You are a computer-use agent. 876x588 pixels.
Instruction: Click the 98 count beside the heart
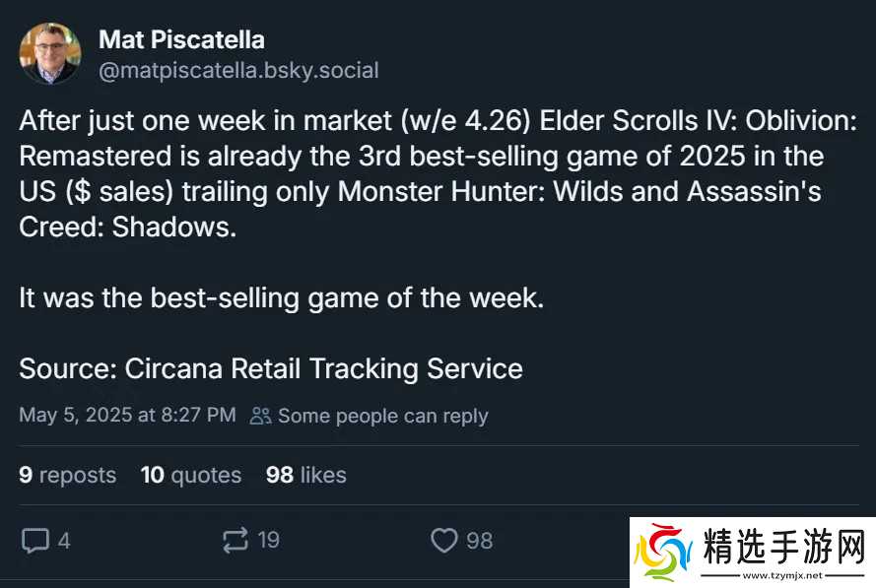tap(479, 540)
